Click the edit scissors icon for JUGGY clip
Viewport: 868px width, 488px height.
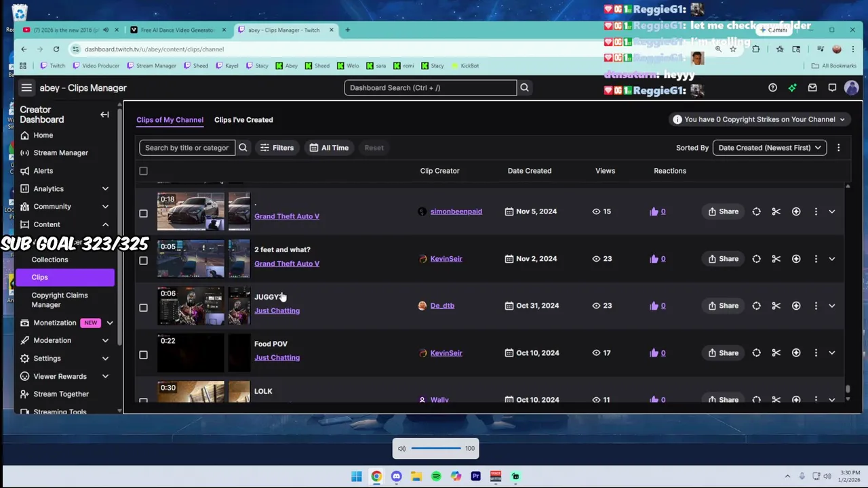776,306
